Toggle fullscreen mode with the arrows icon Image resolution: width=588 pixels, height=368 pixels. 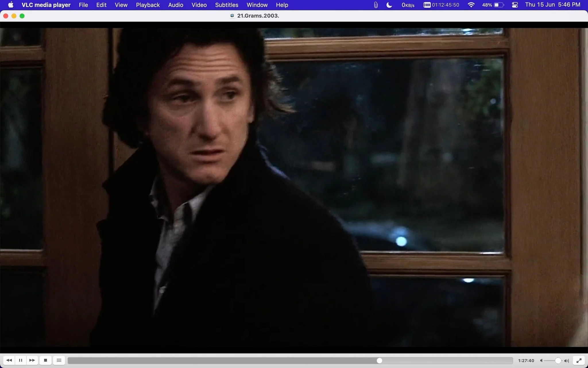(x=579, y=360)
